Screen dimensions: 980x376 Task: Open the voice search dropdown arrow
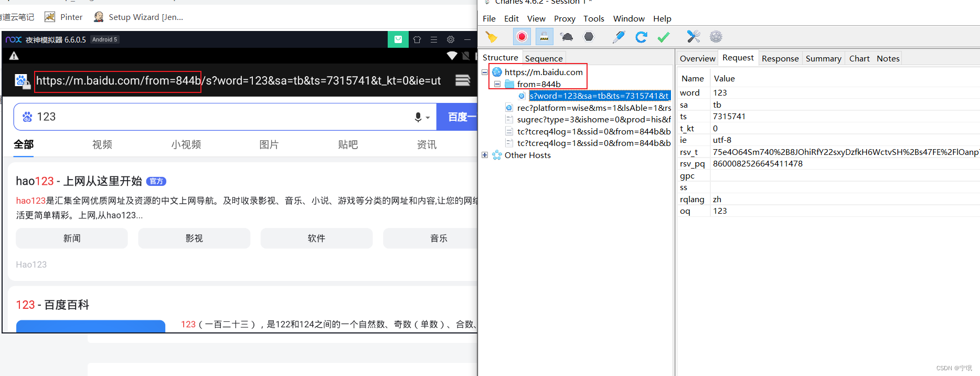[428, 118]
